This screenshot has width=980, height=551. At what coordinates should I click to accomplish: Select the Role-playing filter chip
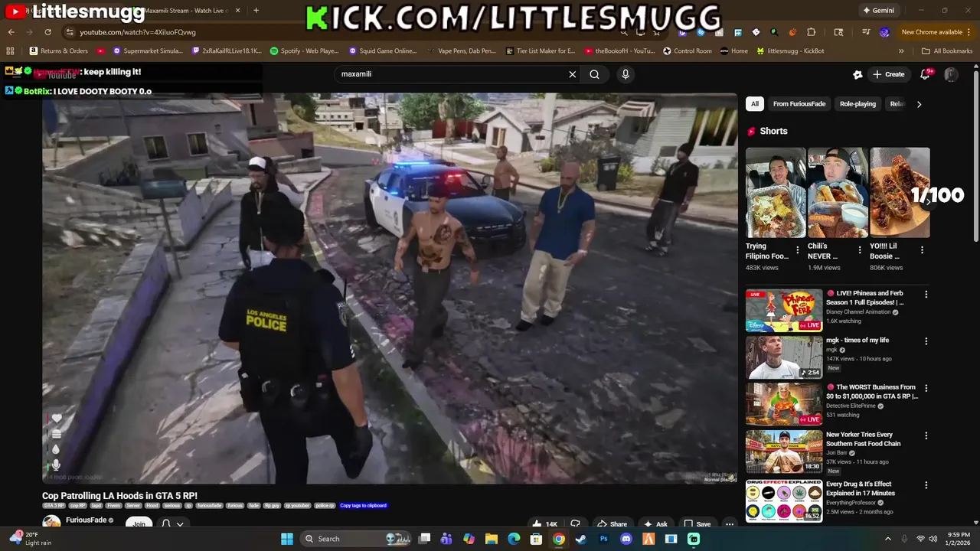pos(857,104)
